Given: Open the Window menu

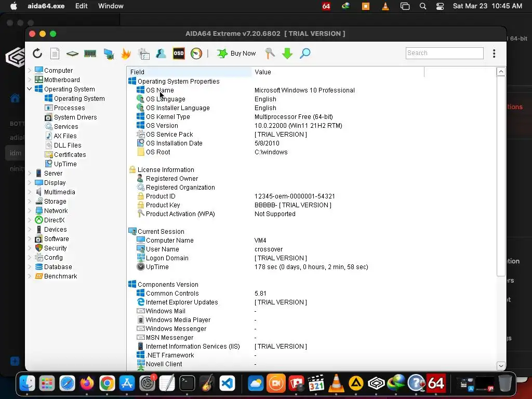Looking at the screenshot, I should tap(111, 6).
